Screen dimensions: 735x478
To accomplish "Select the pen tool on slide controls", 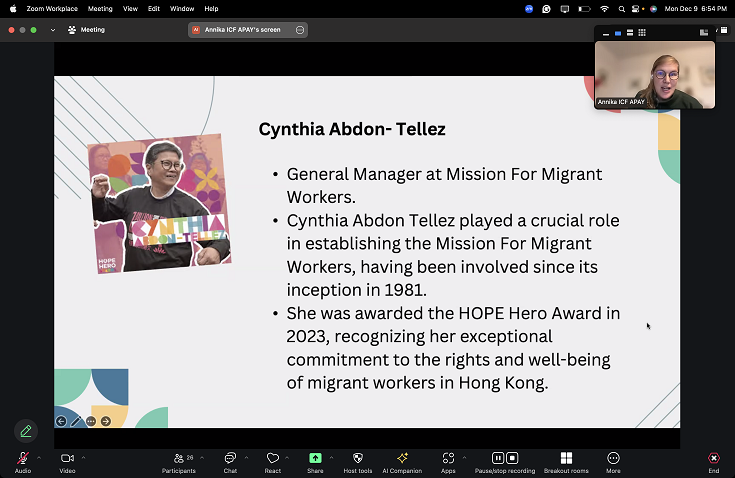I will click(x=76, y=421).
